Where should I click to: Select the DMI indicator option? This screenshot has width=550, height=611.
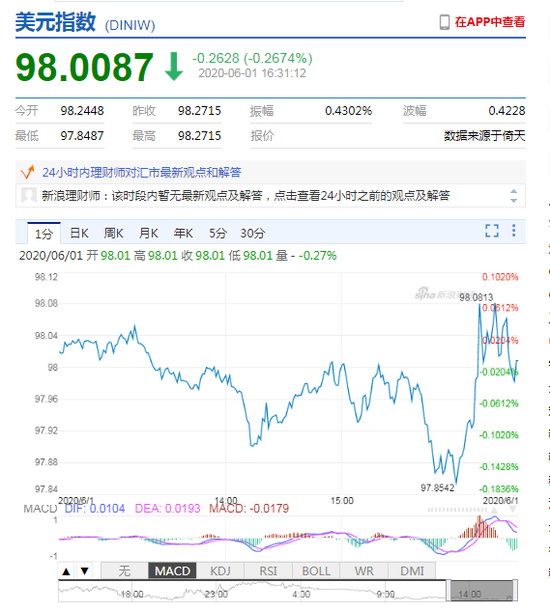click(x=412, y=571)
